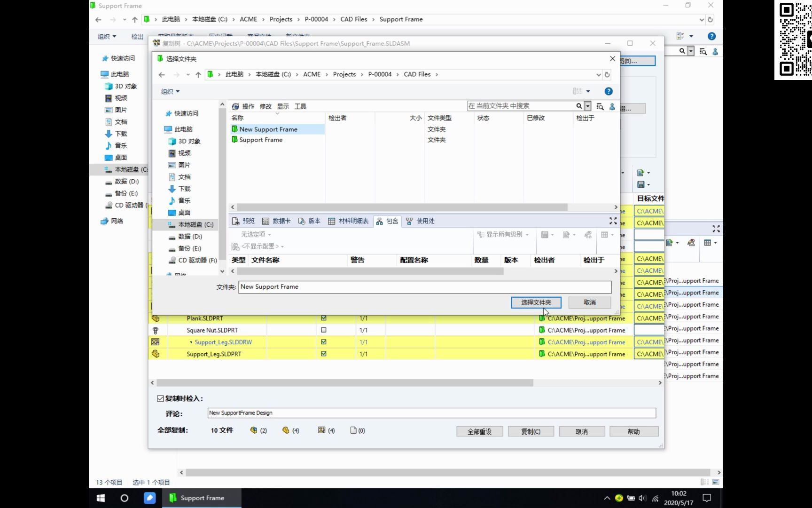Refresh the CAD Files folder view
This screenshot has height=508, width=812.
tap(607, 74)
